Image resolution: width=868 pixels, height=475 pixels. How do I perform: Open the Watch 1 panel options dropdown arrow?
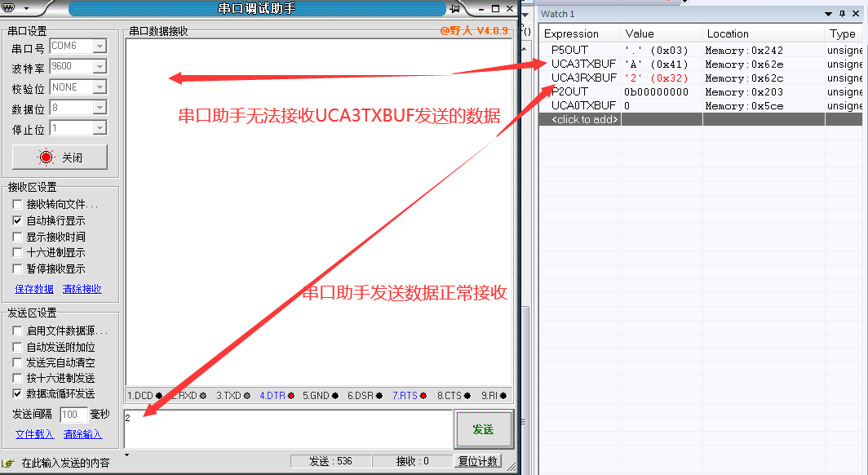[x=828, y=14]
